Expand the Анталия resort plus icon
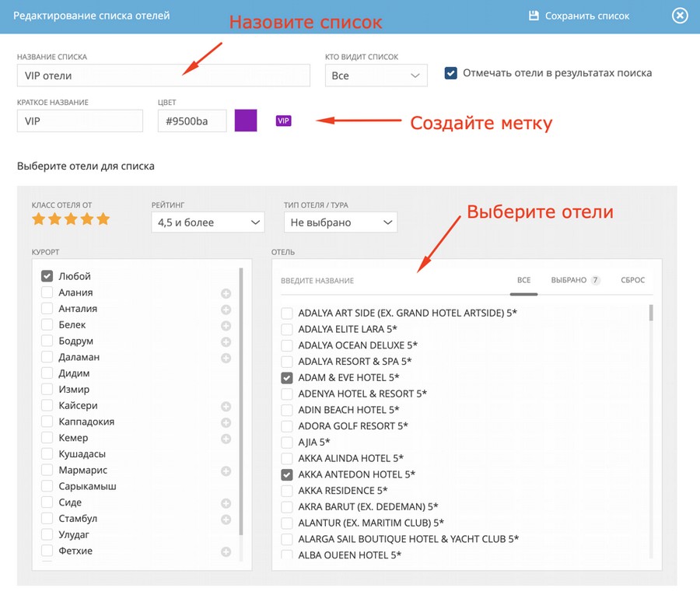The height and width of the screenshot is (602, 700). coord(226,310)
